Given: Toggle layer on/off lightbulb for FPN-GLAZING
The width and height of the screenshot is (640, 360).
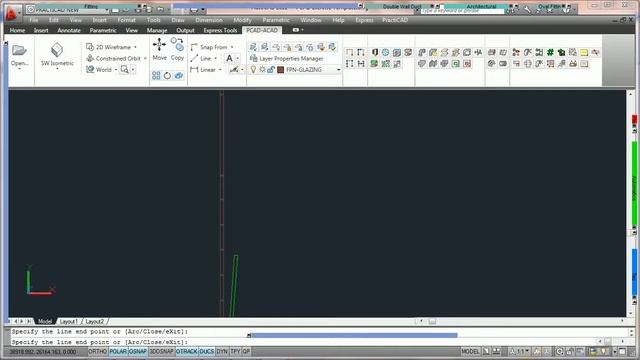Looking at the screenshot, I should 253,70.
